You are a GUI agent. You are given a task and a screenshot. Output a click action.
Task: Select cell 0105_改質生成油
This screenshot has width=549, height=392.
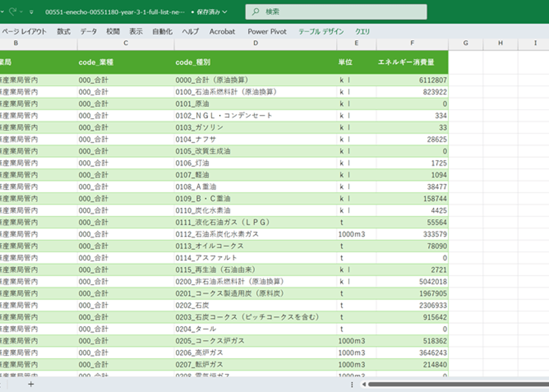click(x=255, y=151)
